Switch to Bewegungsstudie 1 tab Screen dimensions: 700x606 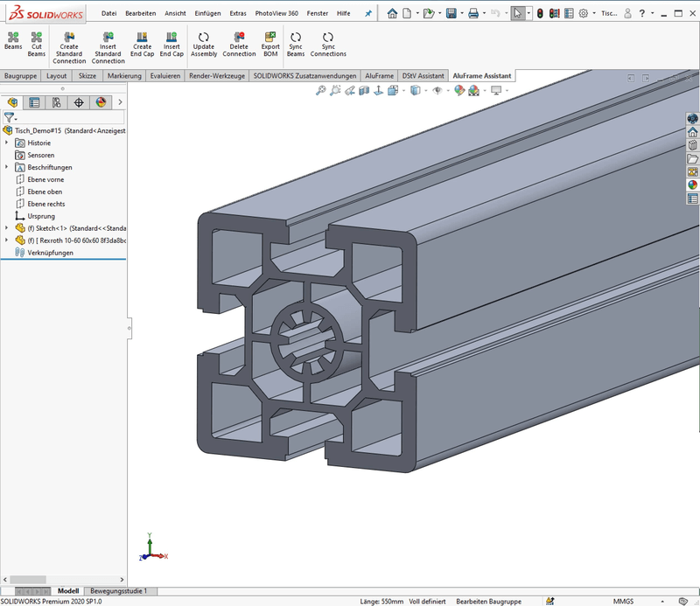(x=118, y=591)
